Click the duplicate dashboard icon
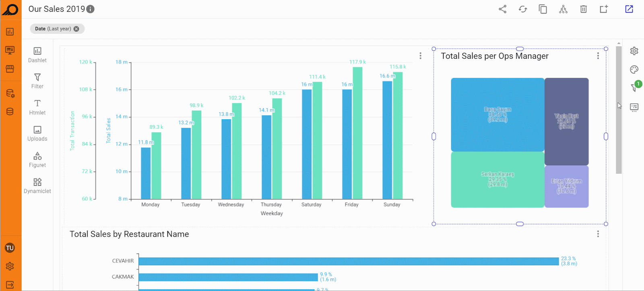644x291 pixels. [x=543, y=9]
